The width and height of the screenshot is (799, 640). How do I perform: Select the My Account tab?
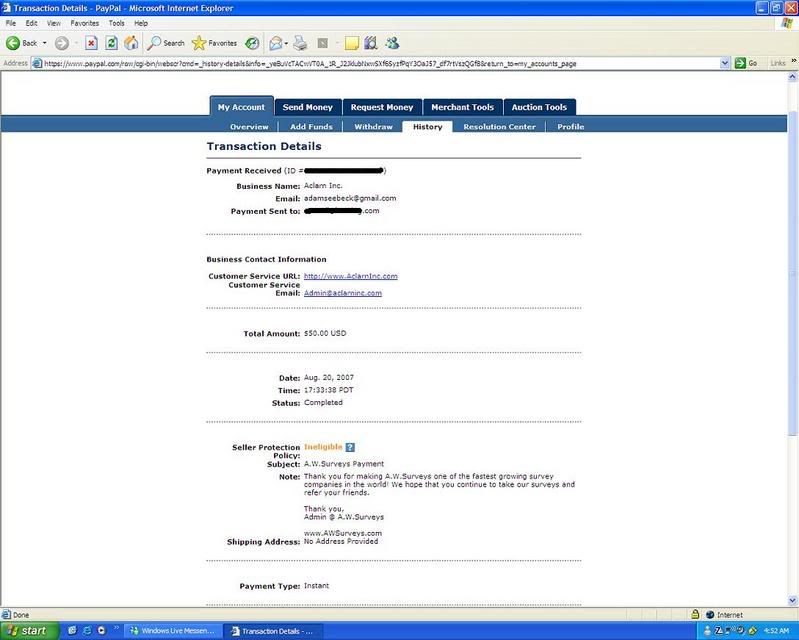[242, 107]
